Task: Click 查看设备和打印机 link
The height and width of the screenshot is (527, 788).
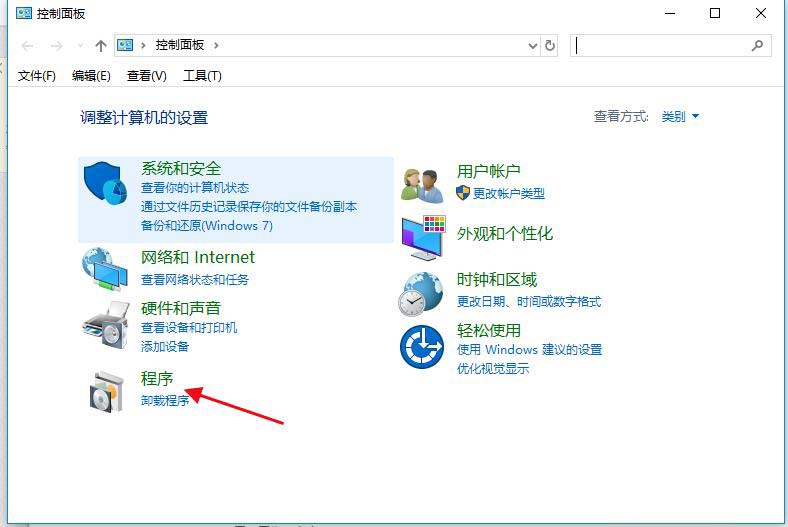Action: [189, 328]
